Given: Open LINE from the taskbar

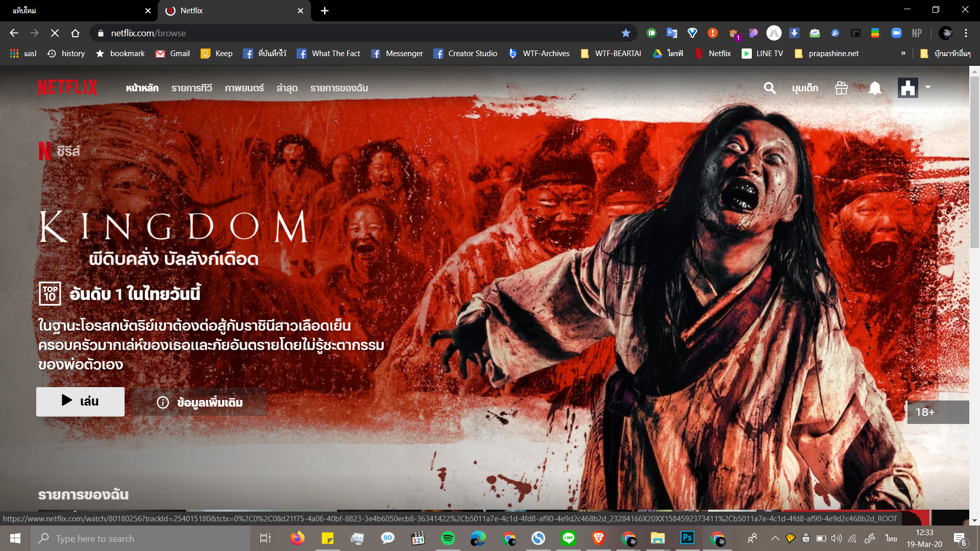Looking at the screenshot, I should click(x=568, y=538).
